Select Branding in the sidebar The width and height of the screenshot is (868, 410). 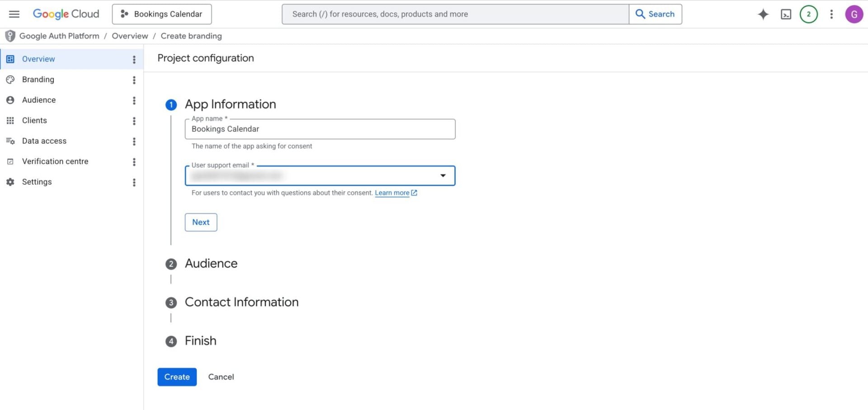click(72, 79)
